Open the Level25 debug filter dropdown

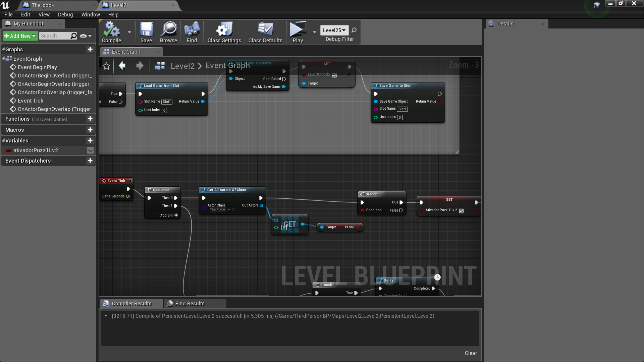click(x=334, y=30)
